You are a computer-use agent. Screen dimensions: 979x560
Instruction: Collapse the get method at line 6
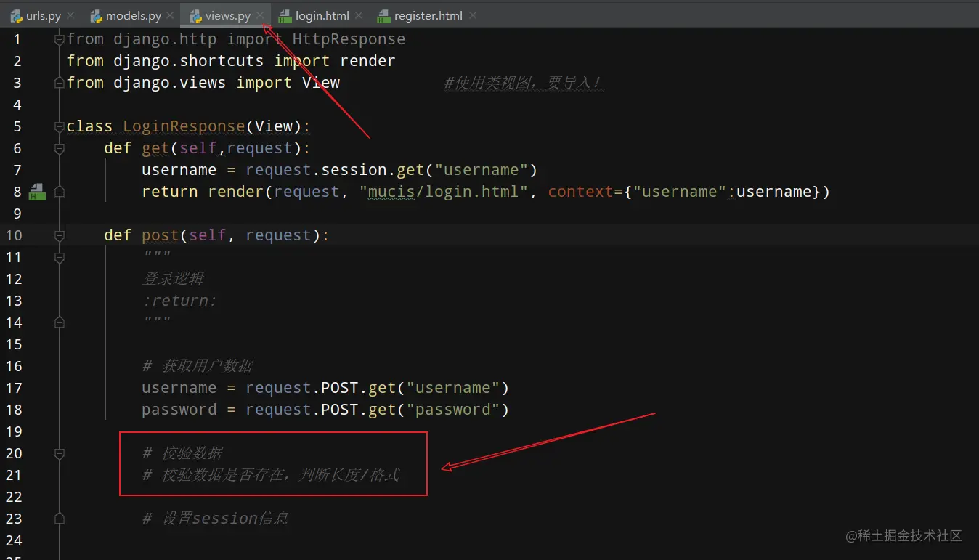click(60, 148)
